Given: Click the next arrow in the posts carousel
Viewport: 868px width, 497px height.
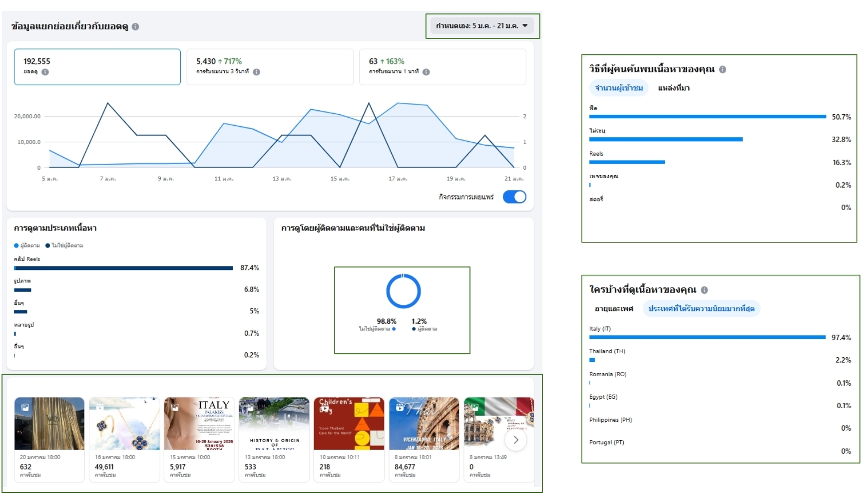Looking at the screenshot, I should [516, 440].
